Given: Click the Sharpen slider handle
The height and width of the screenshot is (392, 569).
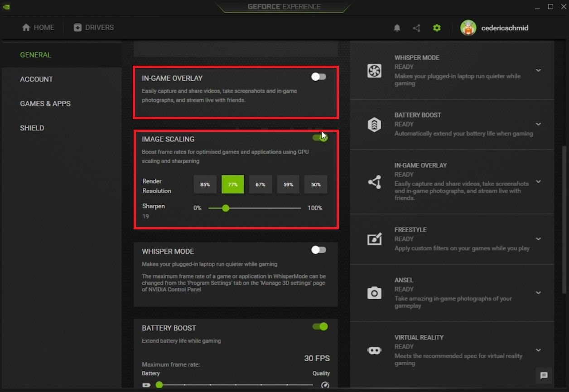Looking at the screenshot, I should click(226, 208).
